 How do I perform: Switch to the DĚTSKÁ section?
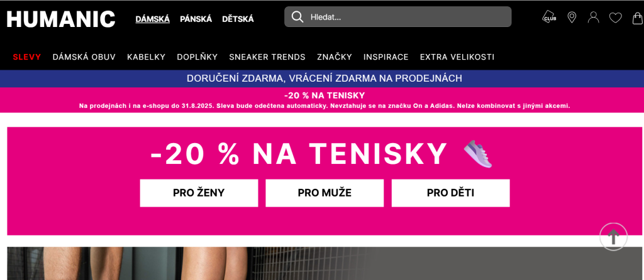pyautogui.click(x=238, y=19)
